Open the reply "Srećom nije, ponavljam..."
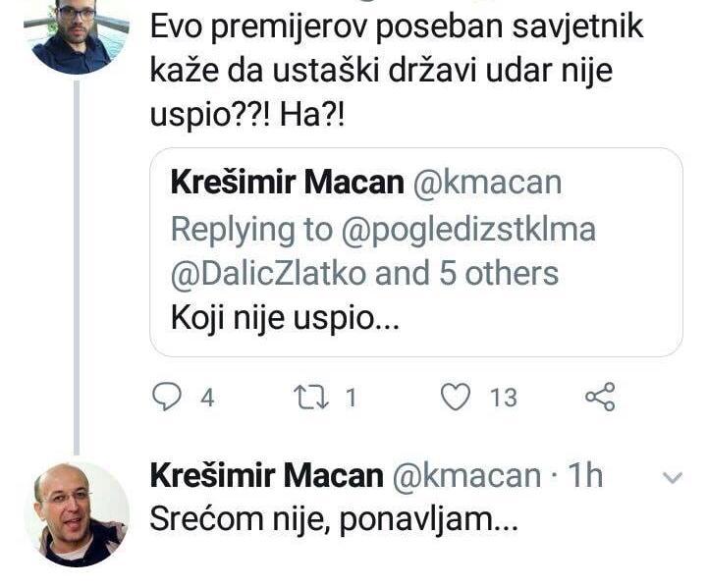The width and height of the screenshot is (707, 588). coord(330,520)
